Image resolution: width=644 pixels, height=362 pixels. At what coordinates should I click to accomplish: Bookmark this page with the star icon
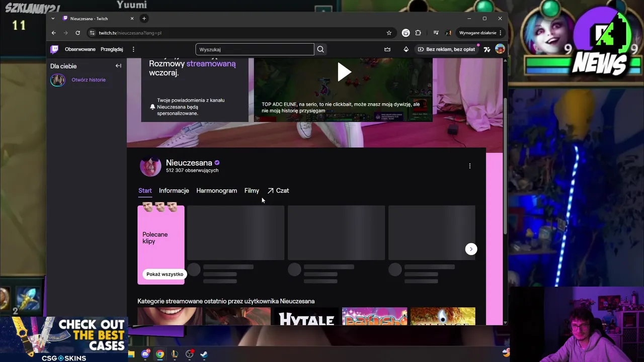[x=389, y=33]
